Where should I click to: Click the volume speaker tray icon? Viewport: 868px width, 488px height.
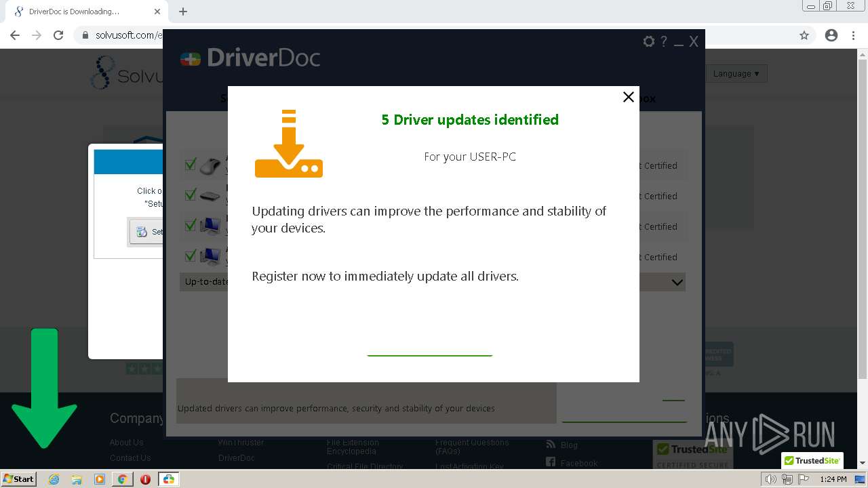770,479
